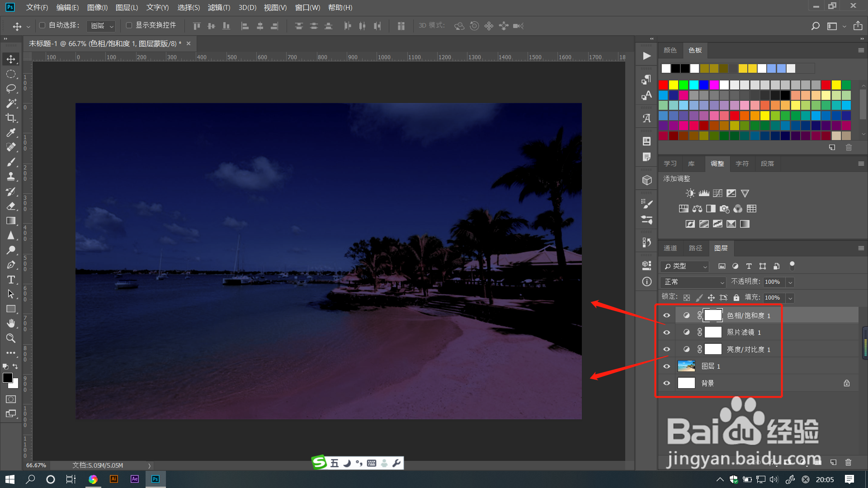Viewport: 868px width, 488px height.
Task: Select the Lasso tool
Action: (x=11, y=89)
